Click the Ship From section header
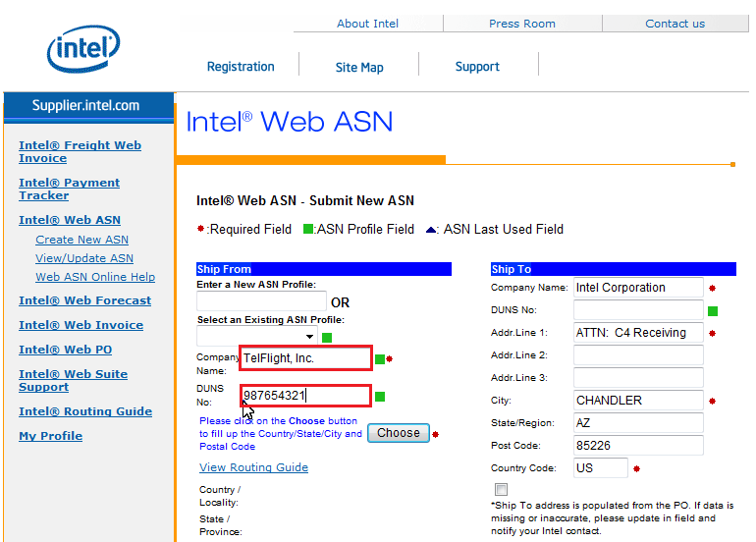This screenshot has height=542, width=756. 324,269
